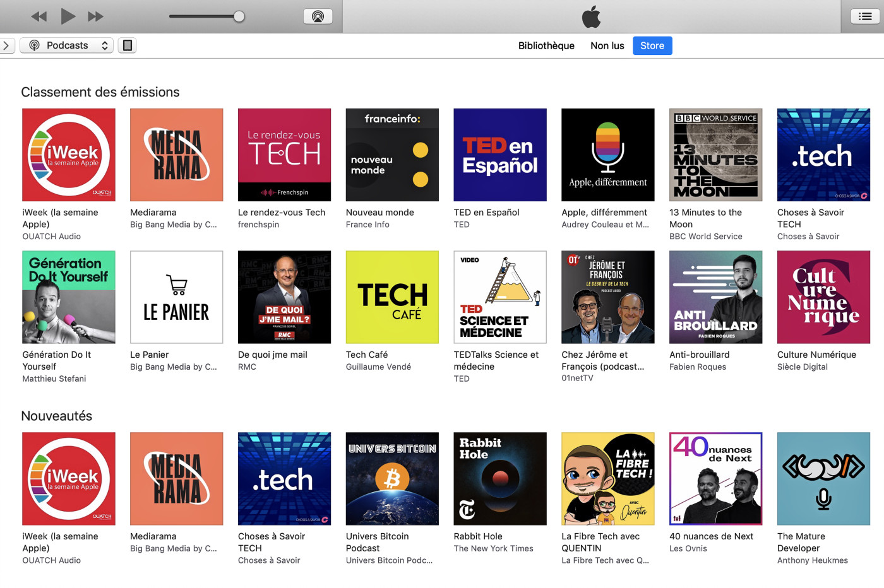
Task: Open Rabbit Hole artwork
Action: point(500,479)
